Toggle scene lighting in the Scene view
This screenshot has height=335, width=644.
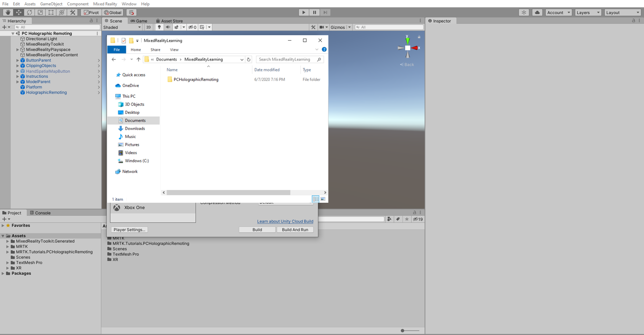[x=159, y=27]
